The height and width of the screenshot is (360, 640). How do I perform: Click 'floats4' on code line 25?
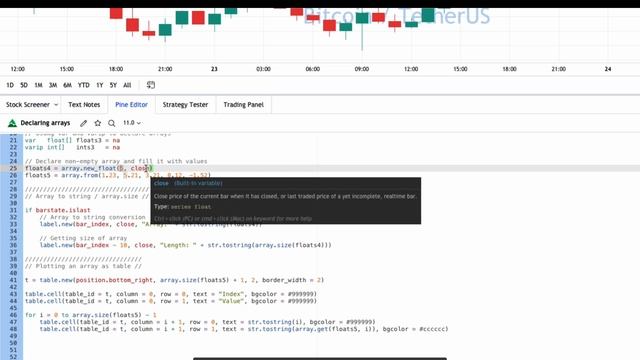point(38,168)
